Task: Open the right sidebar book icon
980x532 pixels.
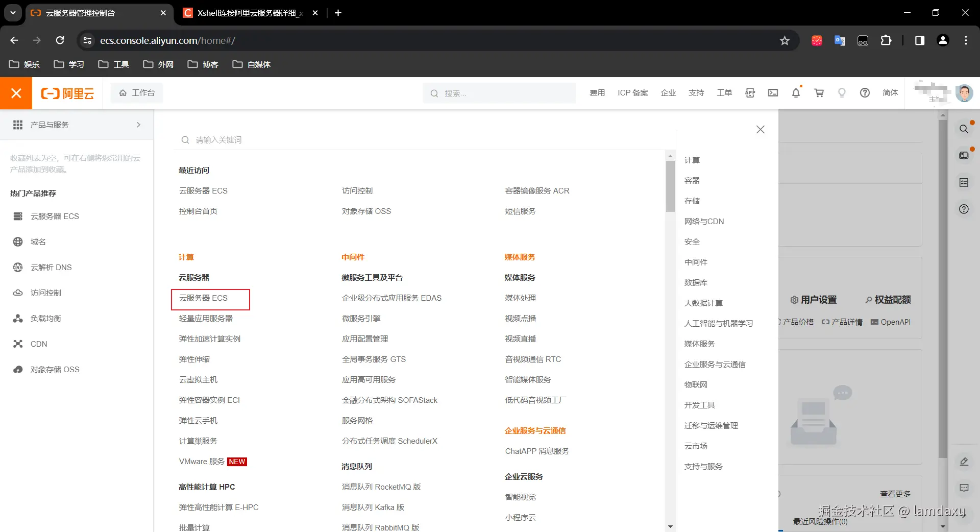Action: (x=964, y=156)
